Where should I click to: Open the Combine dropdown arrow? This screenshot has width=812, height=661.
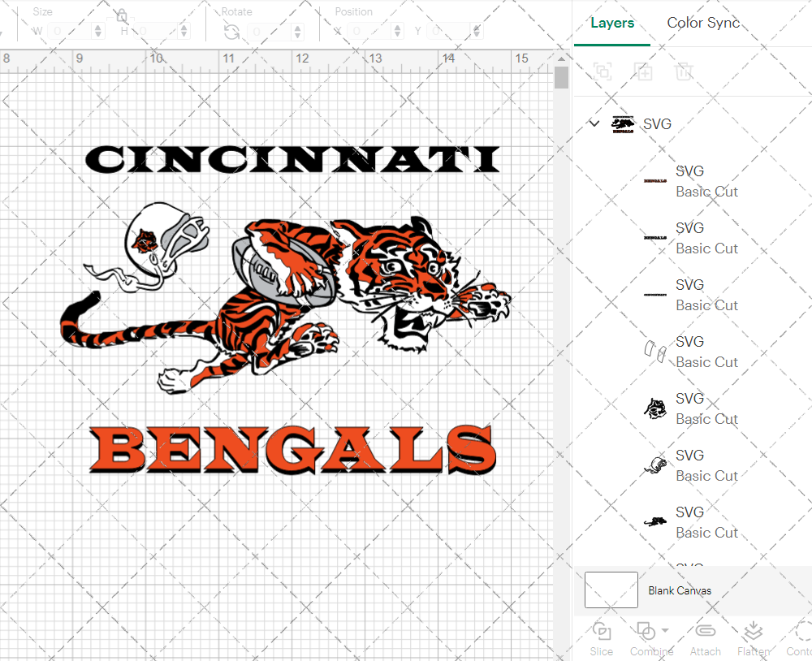(666, 631)
